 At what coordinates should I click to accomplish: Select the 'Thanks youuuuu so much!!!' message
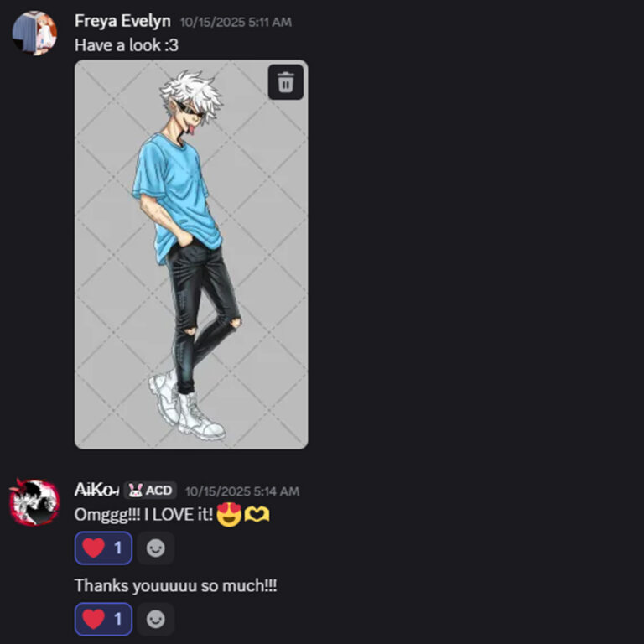click(176, 585)
